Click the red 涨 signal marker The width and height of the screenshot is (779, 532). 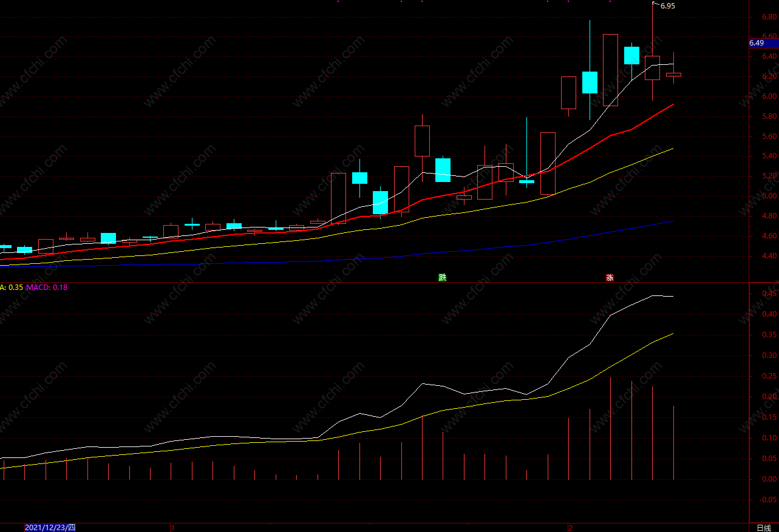point(610,278)
